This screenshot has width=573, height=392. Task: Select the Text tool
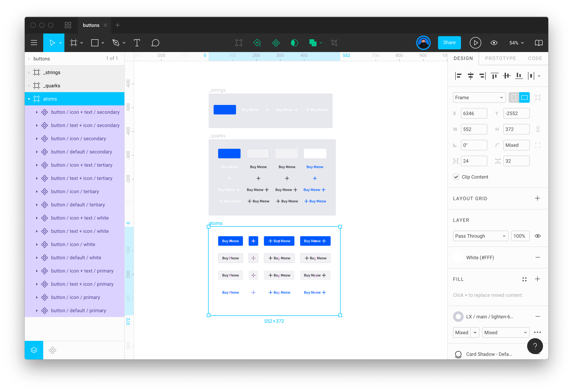[137, 43]
